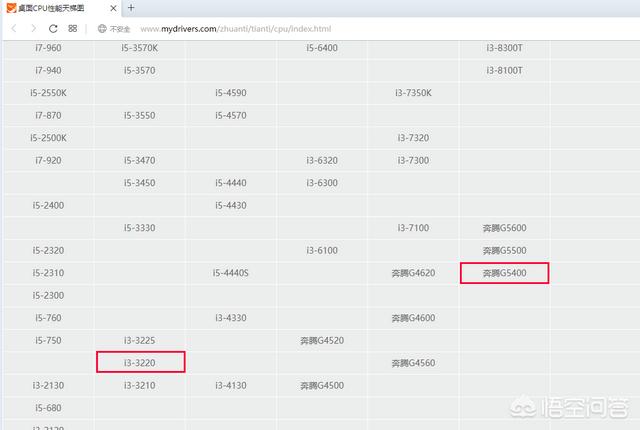Click cell i3-7100
Image resolution: width=640 pixels, height=430 pixels.
click(413, 228)
